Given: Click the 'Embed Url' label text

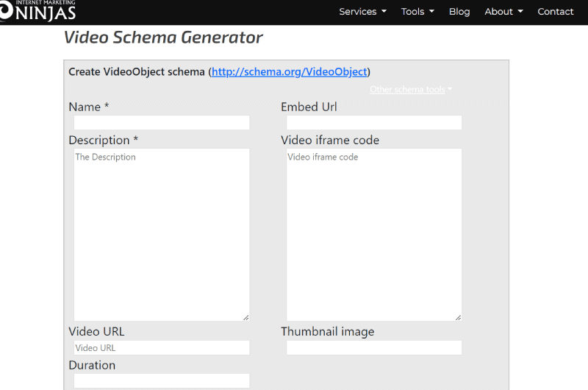Looking at the screenshot, I should click(x=309, y=107).
